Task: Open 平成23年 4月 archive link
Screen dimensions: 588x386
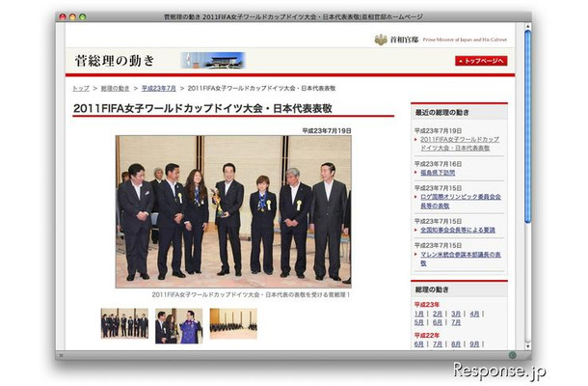Action: click(x=474, y=314)
